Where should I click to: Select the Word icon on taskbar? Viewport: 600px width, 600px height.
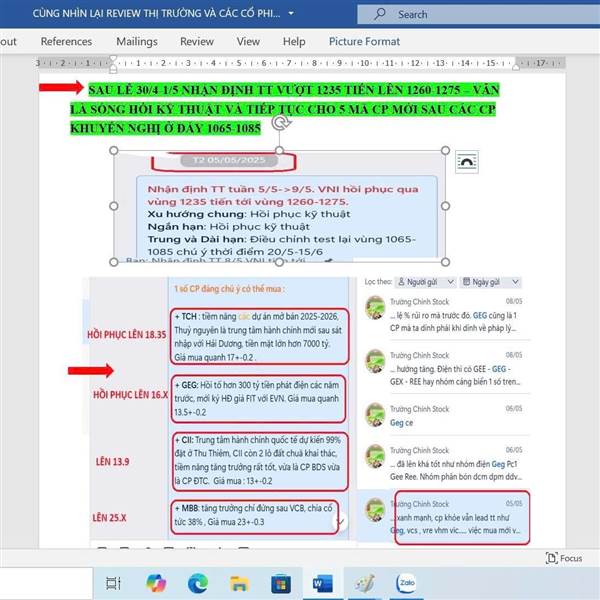point(323,584)
